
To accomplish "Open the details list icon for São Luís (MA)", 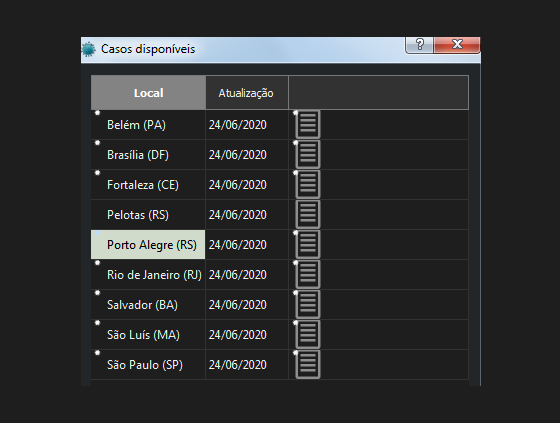I will (308, 334).
